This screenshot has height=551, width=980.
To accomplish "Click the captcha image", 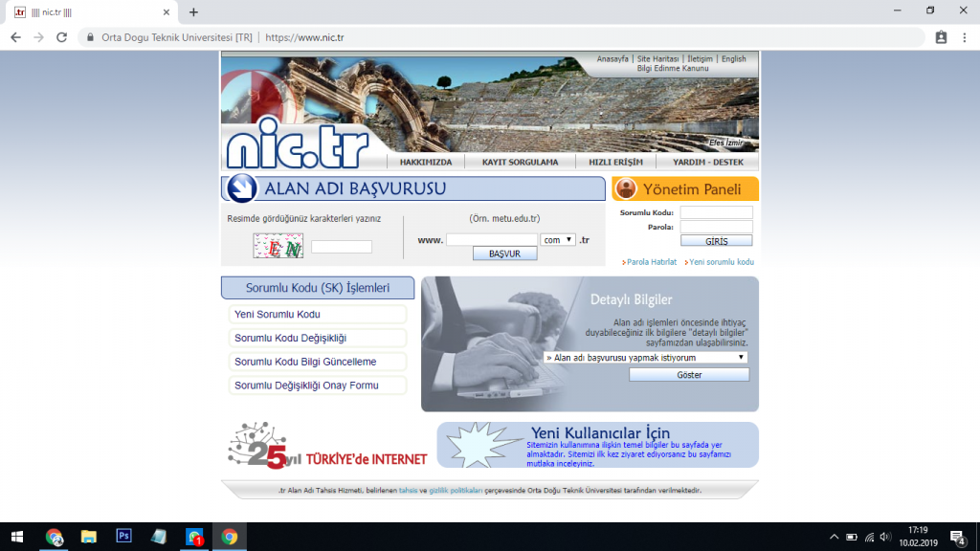I will coord(278,246).
